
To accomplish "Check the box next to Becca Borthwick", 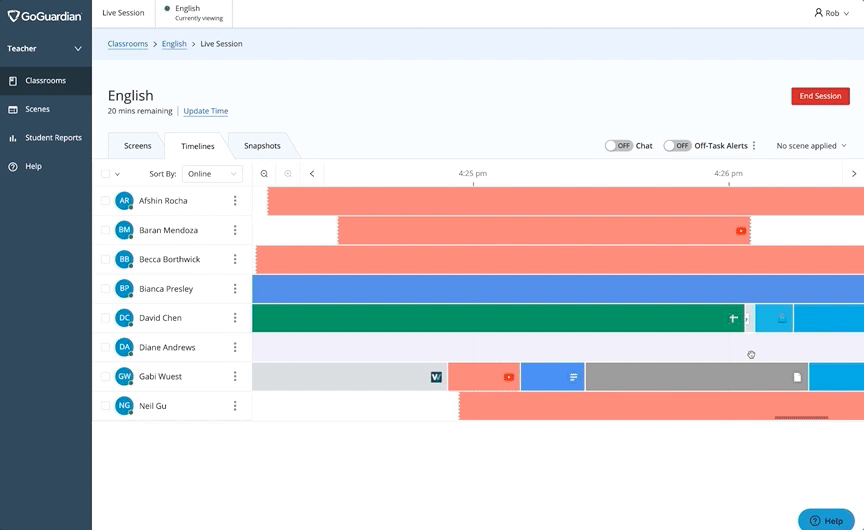I will [x=105, y=260].
